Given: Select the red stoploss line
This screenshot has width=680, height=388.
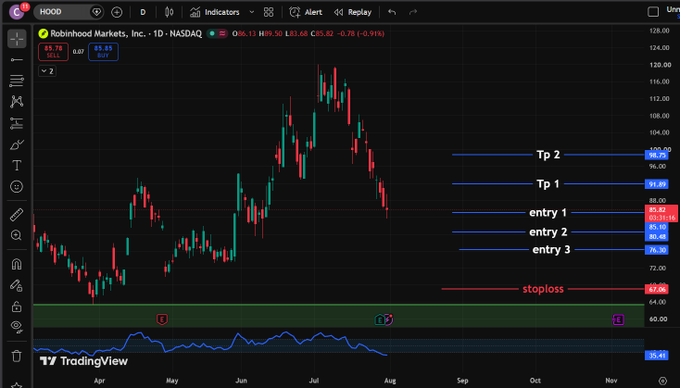Looking at the screenshot, I should 543,289.
